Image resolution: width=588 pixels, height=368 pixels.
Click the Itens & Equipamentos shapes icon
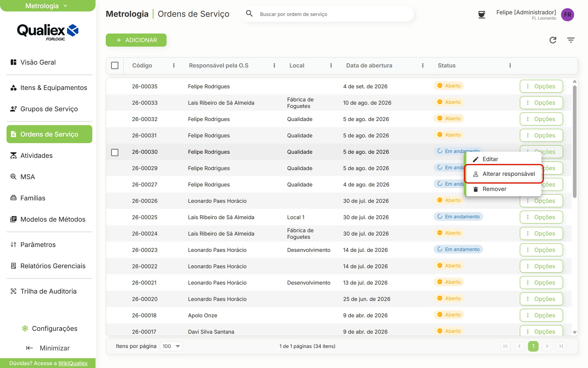(14, 88)
